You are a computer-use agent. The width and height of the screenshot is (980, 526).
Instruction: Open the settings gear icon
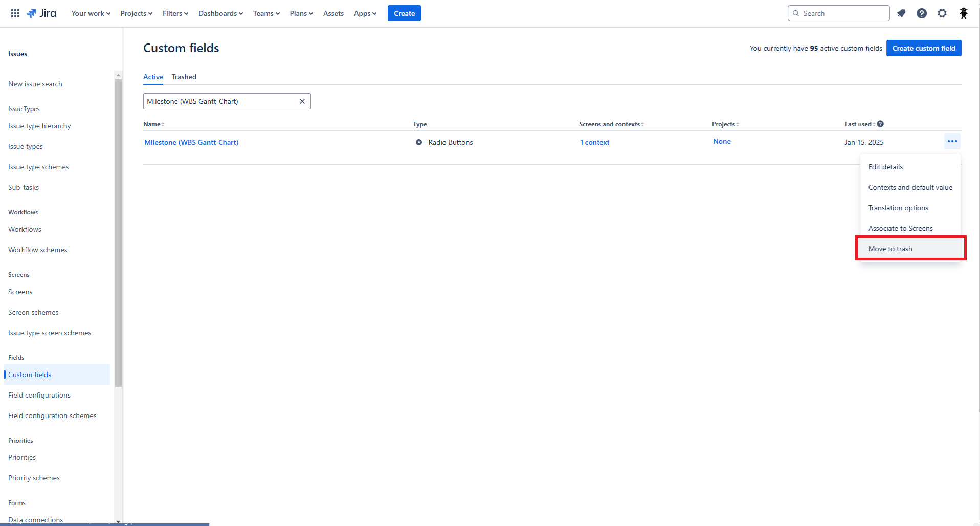point(942,13)
